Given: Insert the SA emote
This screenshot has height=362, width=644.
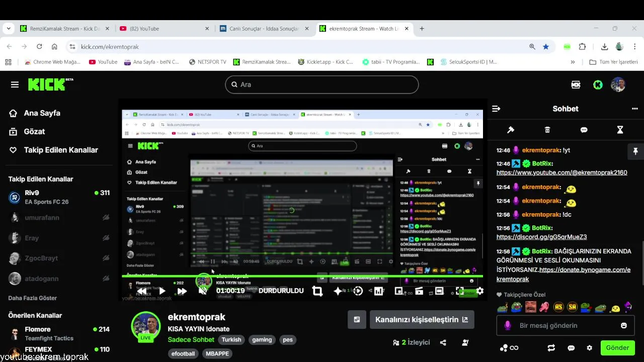Looking at the screenshot, I should point(572,307).
